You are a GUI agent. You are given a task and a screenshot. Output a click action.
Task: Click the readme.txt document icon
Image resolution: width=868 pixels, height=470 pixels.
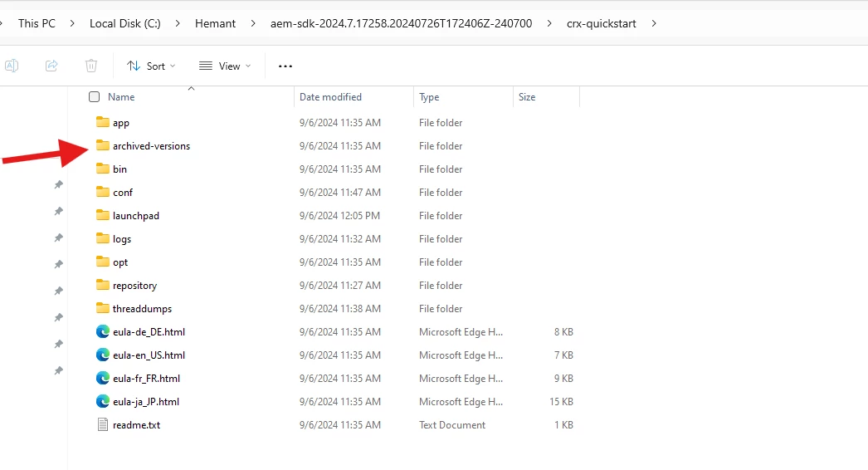point(102,424)
